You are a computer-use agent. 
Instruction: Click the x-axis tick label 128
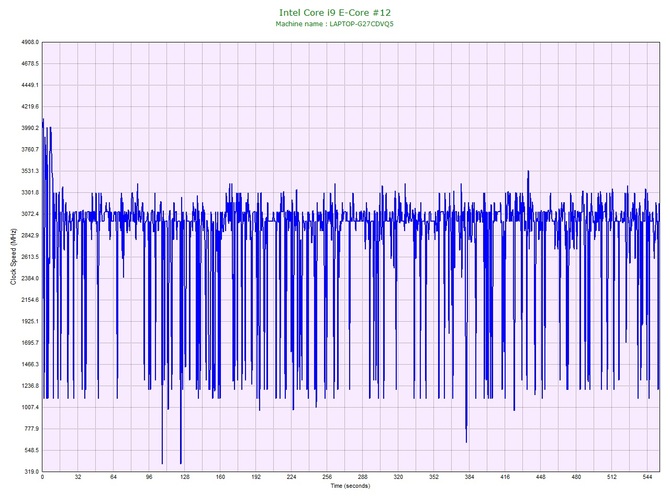185,477
